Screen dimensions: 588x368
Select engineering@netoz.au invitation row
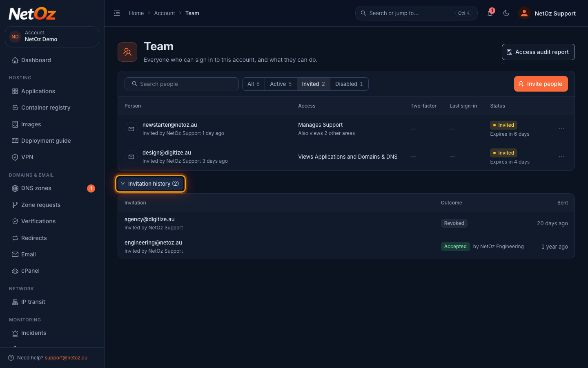tap(346, 247)
